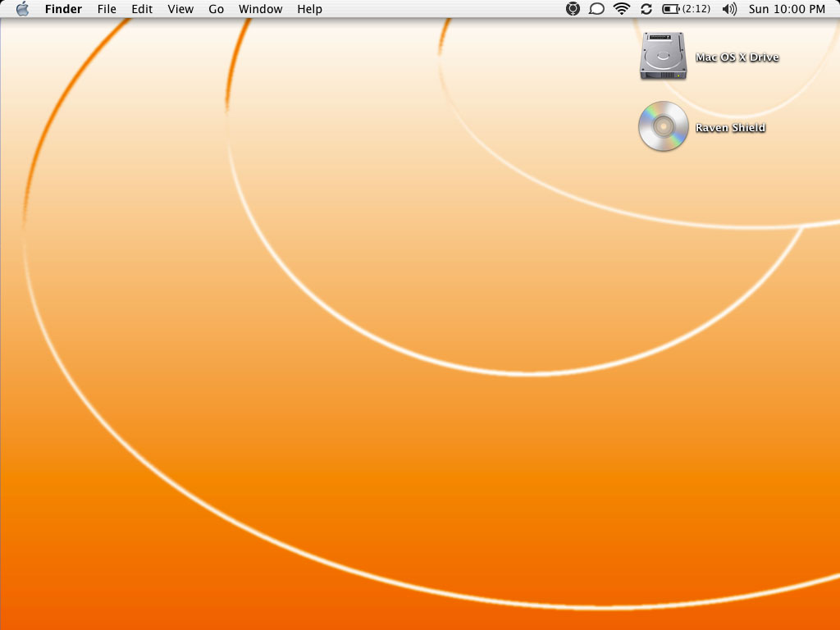The image size is (840, 630).
Task: Open the Apple menu
Action: [x=22, y=9]
